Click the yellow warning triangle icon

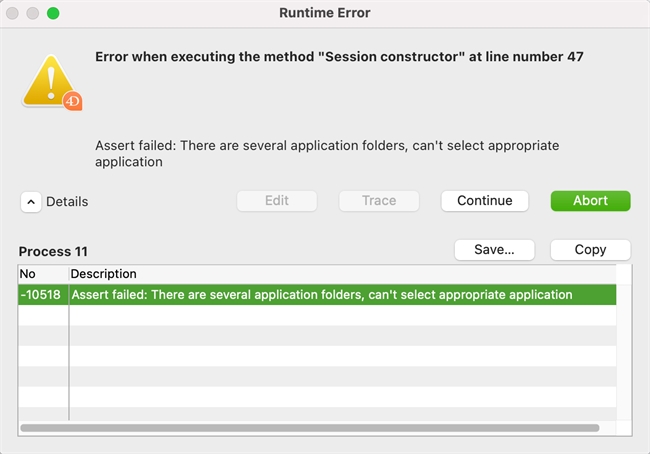46,78
